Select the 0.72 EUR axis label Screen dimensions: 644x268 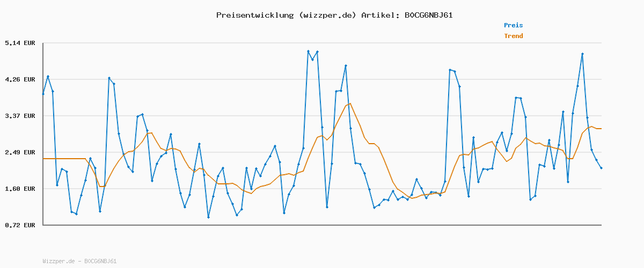click(20, 225)
